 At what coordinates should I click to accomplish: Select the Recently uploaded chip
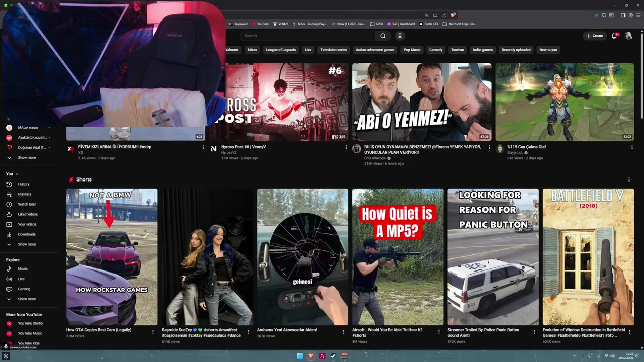coord(516,50)
